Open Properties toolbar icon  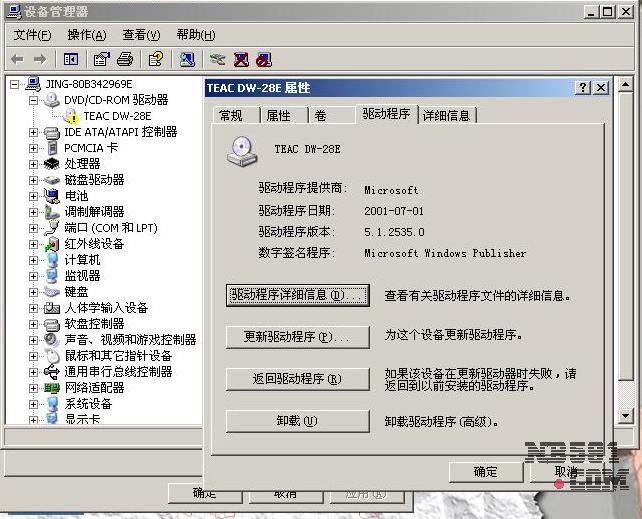pos(102,60)
